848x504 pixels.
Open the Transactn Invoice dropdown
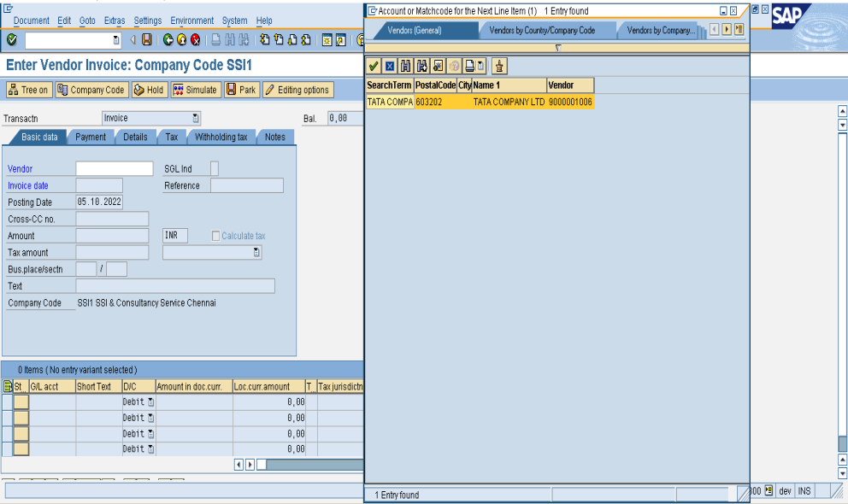pyautogui.click(x=196, y=118)
